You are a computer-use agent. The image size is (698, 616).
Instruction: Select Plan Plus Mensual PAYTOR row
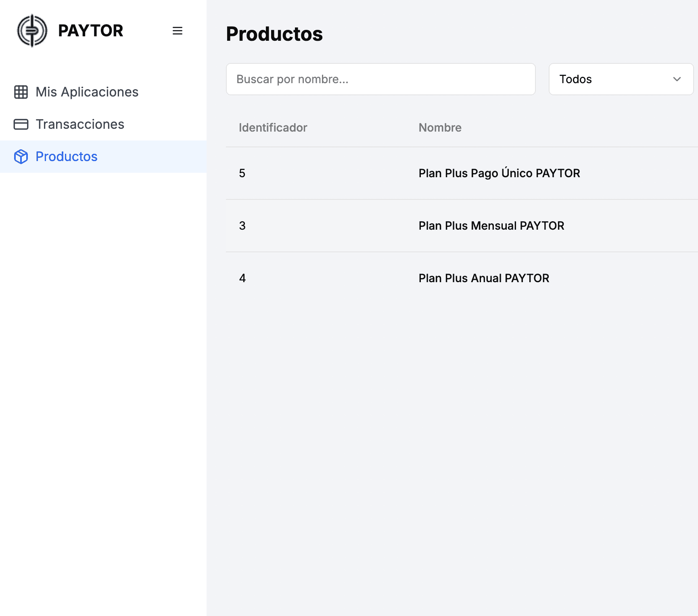[462, 226]
